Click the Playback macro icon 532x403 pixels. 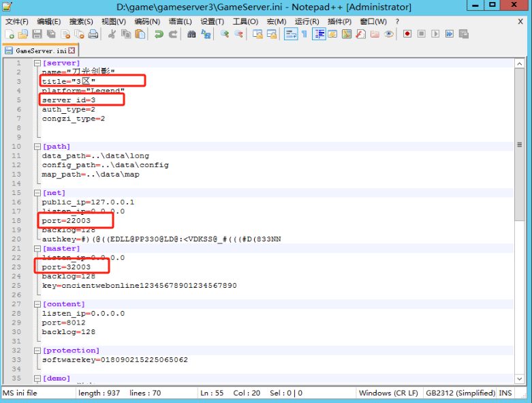tap(435, 34)
